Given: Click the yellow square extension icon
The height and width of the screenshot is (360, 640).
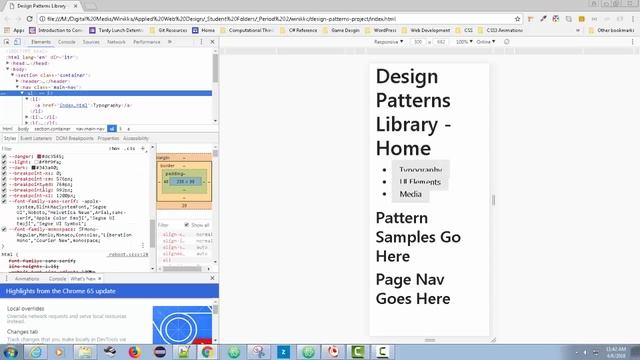Looking at the screenshot, I should point(582,19).
